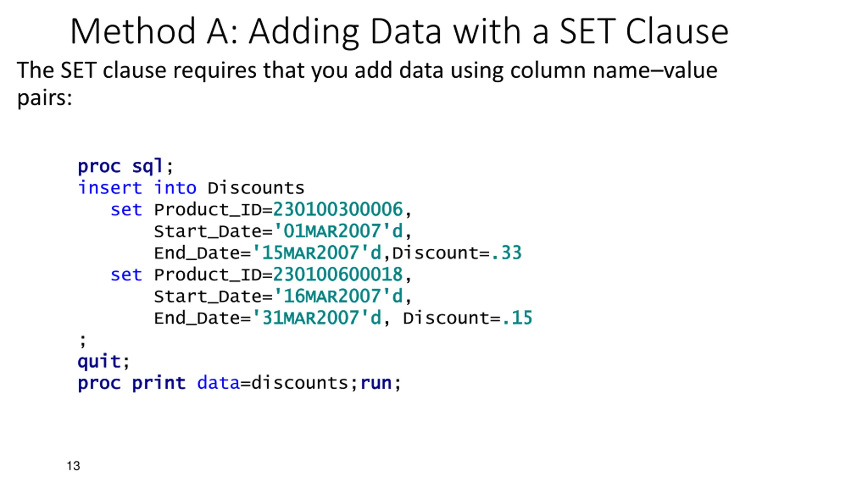Viewport: 868px width, 488px height.
Task: Click the discount value .33
Action: [x=506, y=253]
